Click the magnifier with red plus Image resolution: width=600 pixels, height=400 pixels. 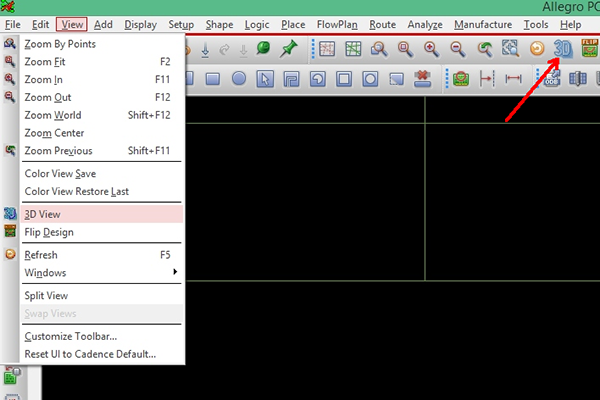coord(431,49)
